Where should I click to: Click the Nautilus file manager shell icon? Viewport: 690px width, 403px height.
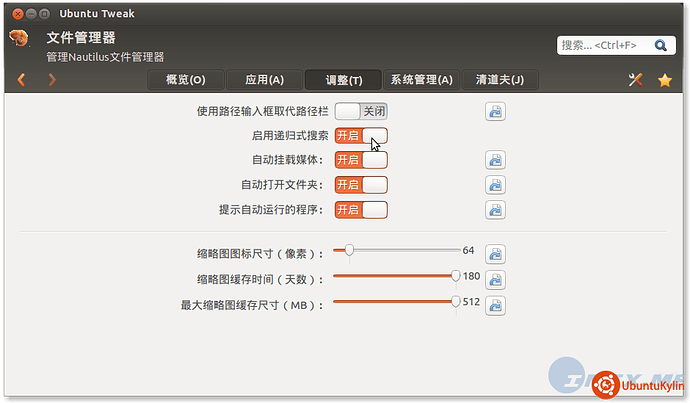tap(19, 38)
